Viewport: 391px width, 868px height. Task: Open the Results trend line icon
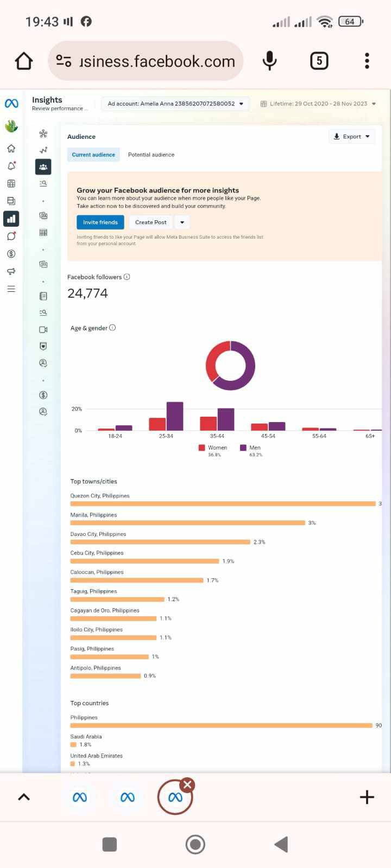43,150
